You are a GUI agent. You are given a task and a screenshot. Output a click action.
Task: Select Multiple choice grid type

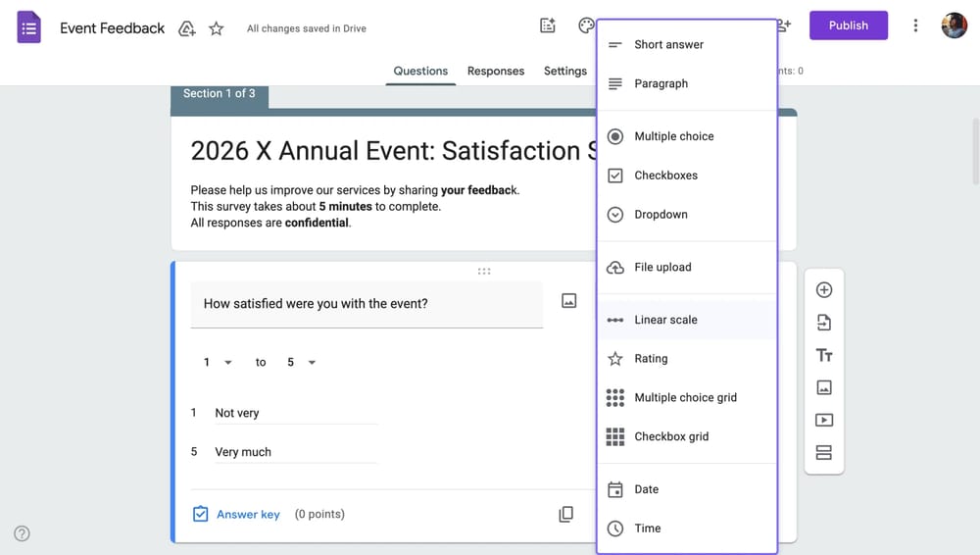687,398
